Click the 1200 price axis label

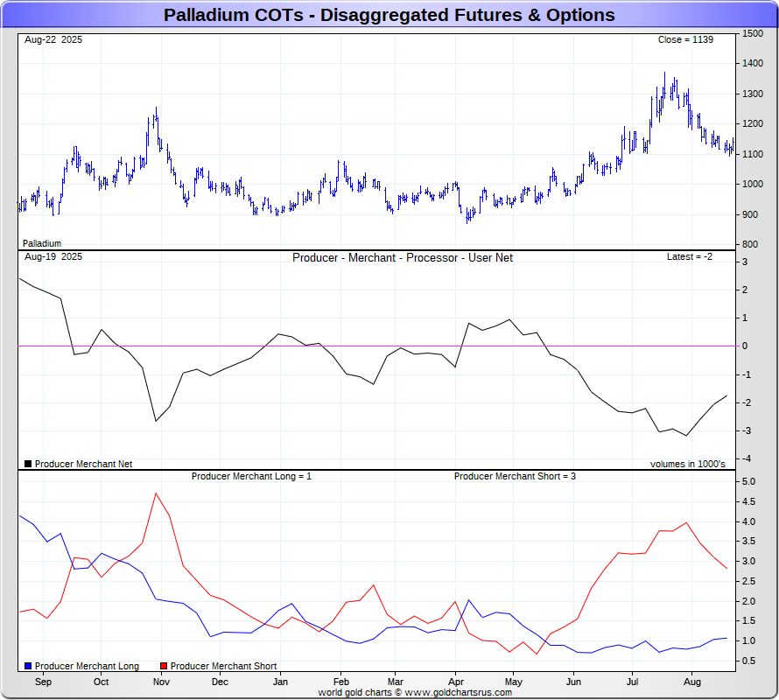(753, 123)
